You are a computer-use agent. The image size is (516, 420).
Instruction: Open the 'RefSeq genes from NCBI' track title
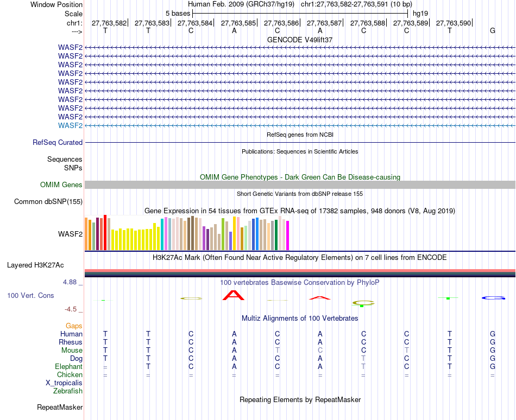[300, 135]
